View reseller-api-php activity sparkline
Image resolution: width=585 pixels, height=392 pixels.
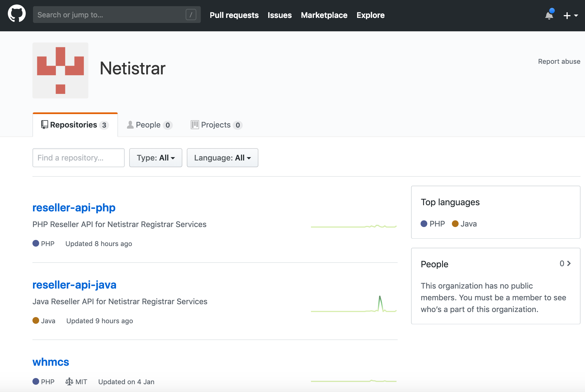point(354,226)
